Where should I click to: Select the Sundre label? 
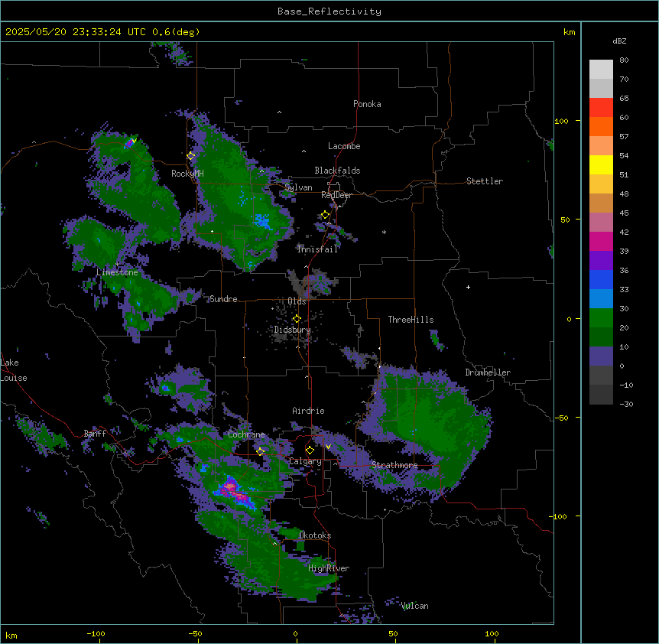click(223, 299)
